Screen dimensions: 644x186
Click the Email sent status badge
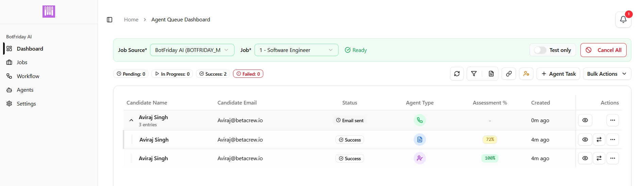pos(350,120)
